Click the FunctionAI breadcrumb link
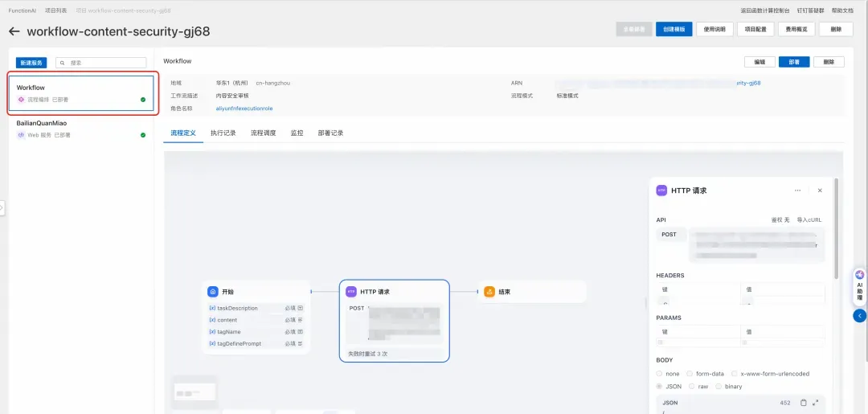This screenshot has width=868, height=414. [23, 10]
